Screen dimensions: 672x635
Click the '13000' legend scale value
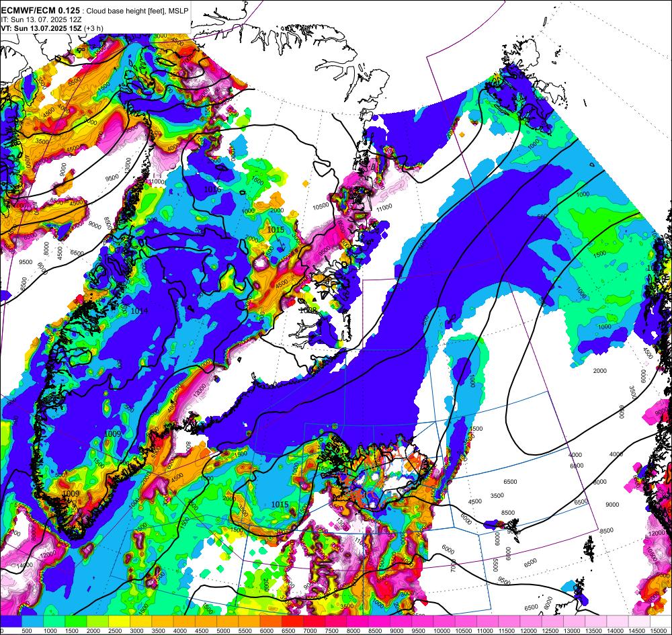571,631
